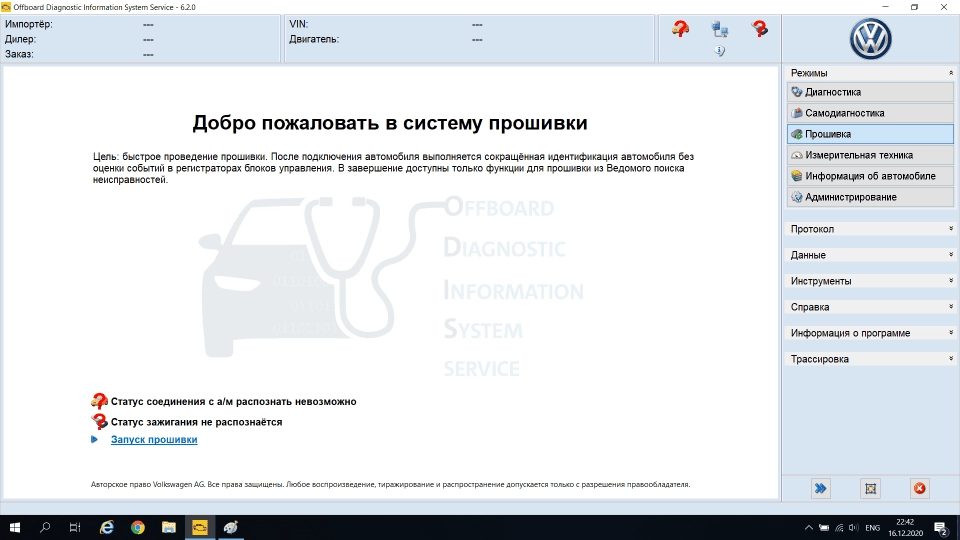Click the volume icon in system tray

click(x=853, y=528)
